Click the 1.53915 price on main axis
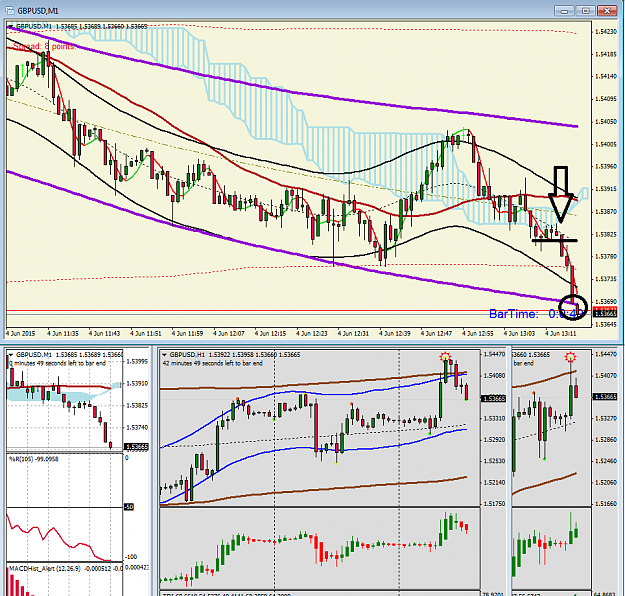This screenshot has height=596, width=625. 605,189
